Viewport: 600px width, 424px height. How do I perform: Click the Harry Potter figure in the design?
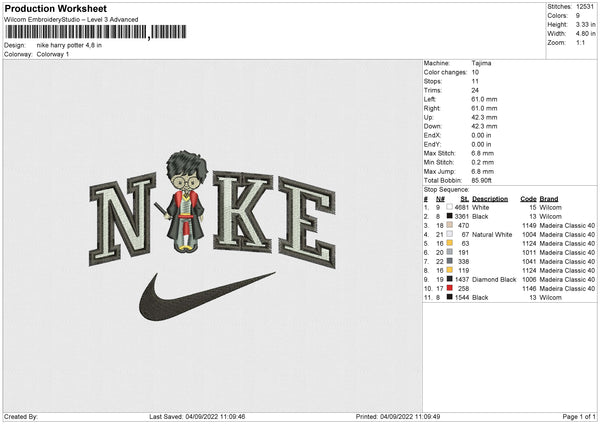tap(185, 202)
